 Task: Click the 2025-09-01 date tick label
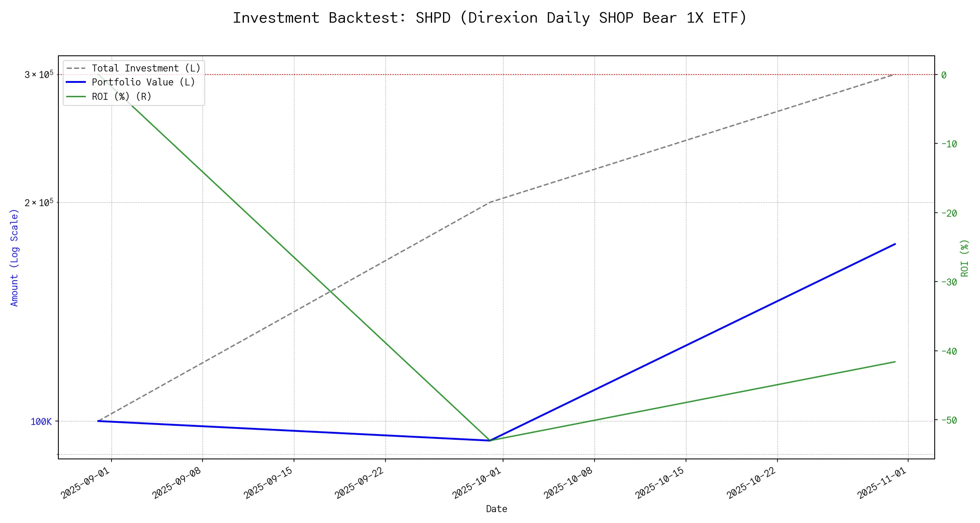coord(86,483)
